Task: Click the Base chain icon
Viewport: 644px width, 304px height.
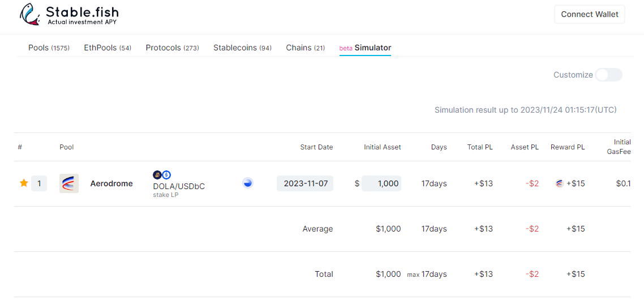Action: click(x=247, y=183)
